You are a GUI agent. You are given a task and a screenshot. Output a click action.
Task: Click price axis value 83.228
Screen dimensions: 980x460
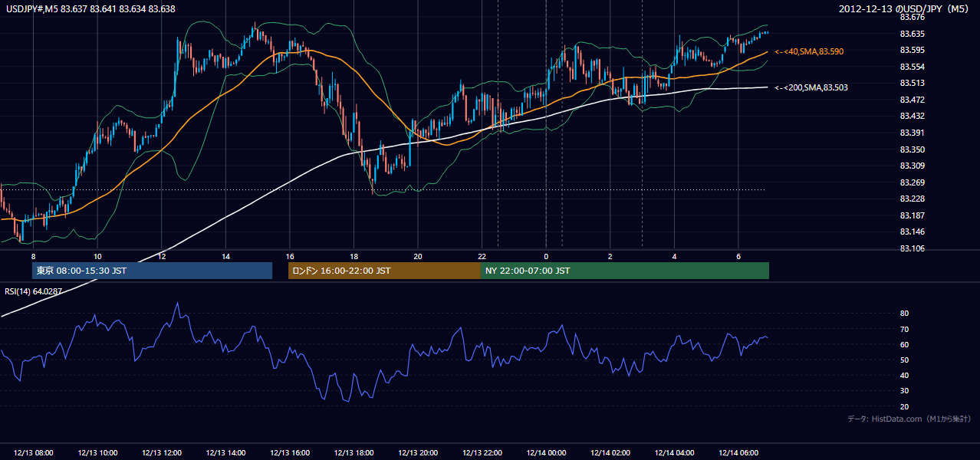click(912, 199)
